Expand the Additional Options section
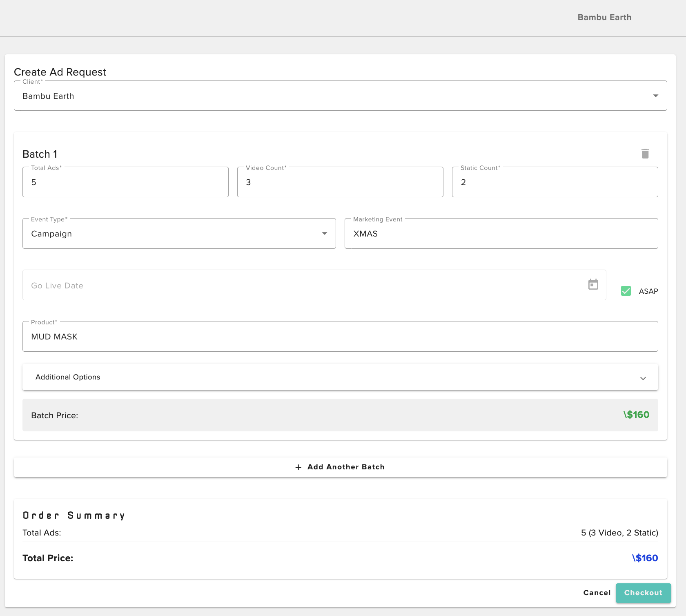 340,377
